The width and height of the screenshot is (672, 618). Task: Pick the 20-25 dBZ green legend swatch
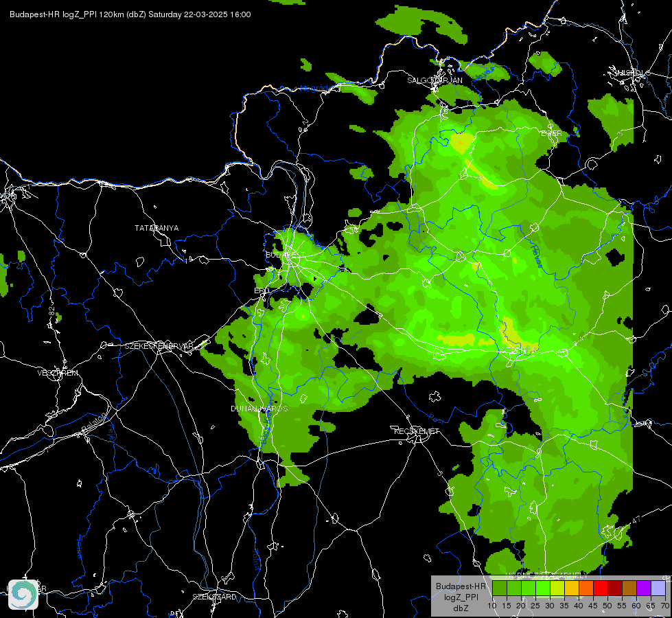[x=529, y=588]
